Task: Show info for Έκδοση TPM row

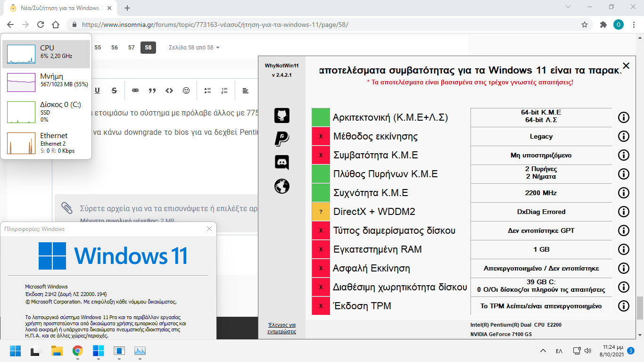Action: coord(623,306)
